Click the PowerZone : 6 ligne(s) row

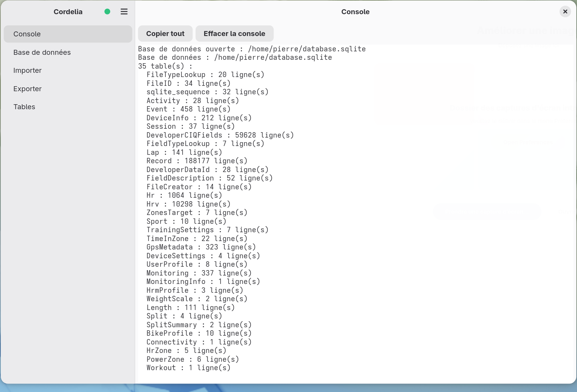[x=193, y=359]
